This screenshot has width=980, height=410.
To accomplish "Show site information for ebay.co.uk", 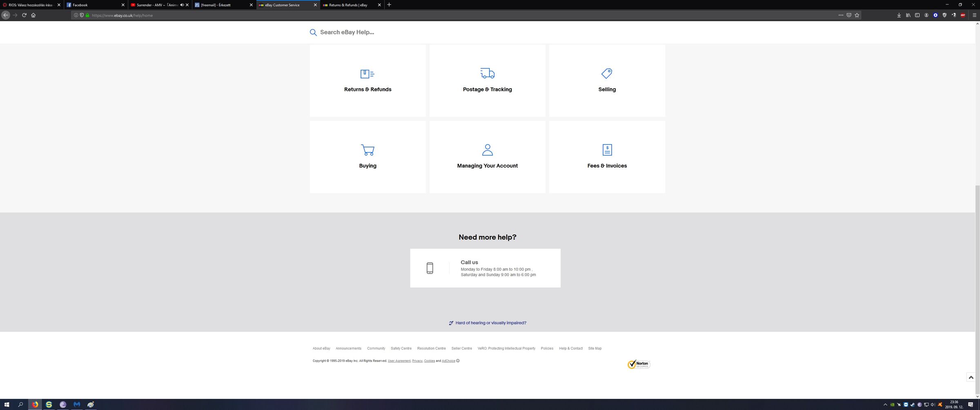I will click(x=76, y=15).
